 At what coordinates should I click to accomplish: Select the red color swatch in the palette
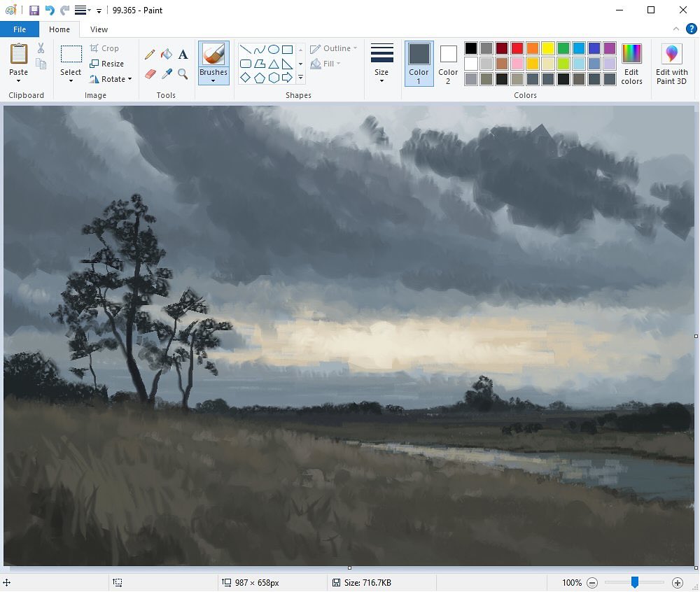click(x=516, y=48)
